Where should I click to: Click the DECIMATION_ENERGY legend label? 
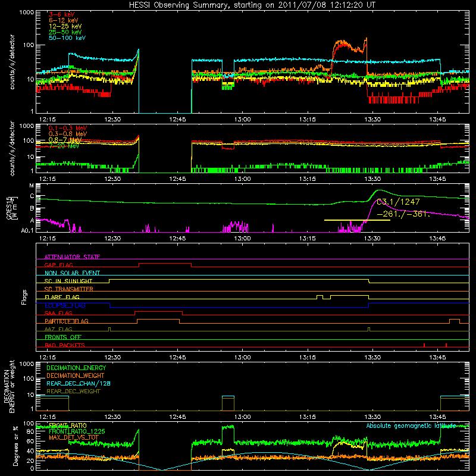click(76, 368)
